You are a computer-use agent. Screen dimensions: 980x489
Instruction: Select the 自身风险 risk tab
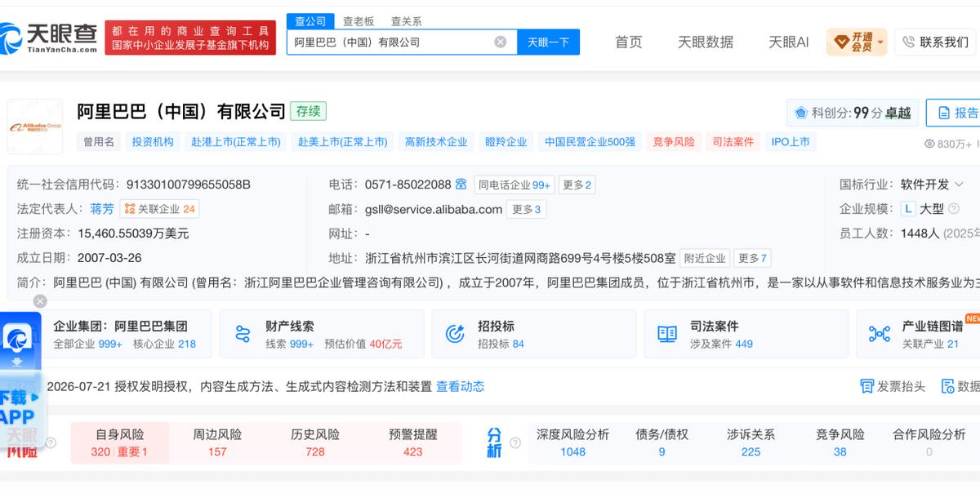[x=119, y=442]
